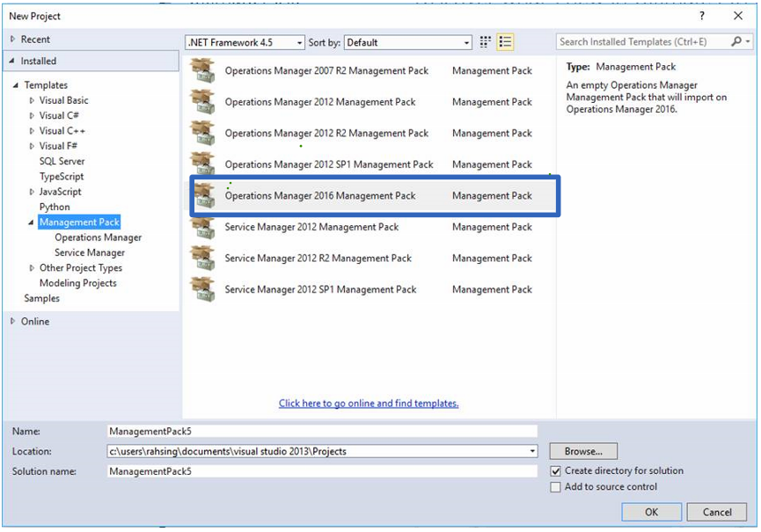Click the Operations Manager 2012 R2 pack icon
This screenshot has width=761, height=532.
click(203, 134)
